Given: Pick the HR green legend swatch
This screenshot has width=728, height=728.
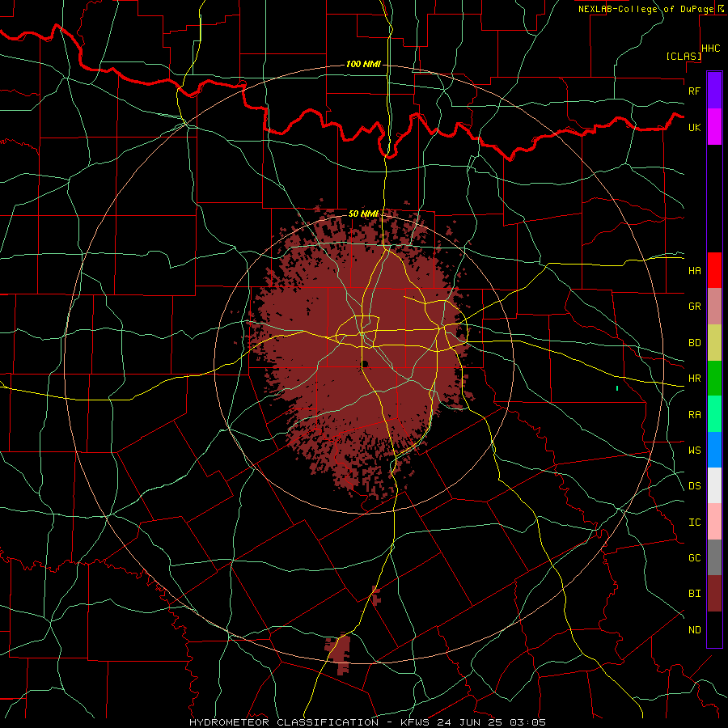Looking at the screenshot, I should [714, 378].
